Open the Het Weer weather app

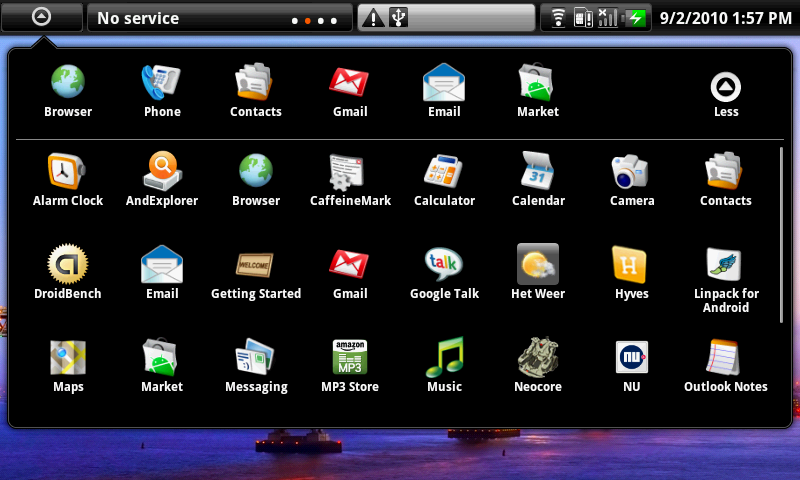(x=538, y=272)
